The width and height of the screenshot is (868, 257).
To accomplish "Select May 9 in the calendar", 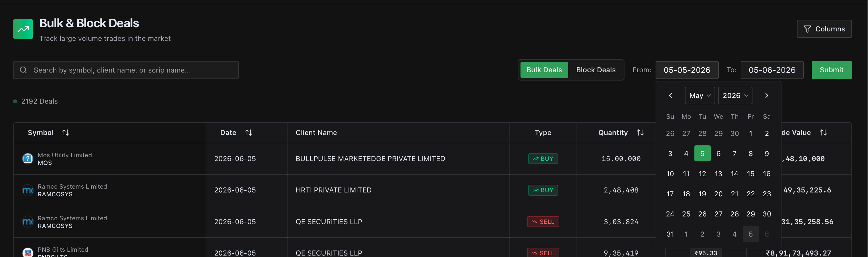I will 767,154.
